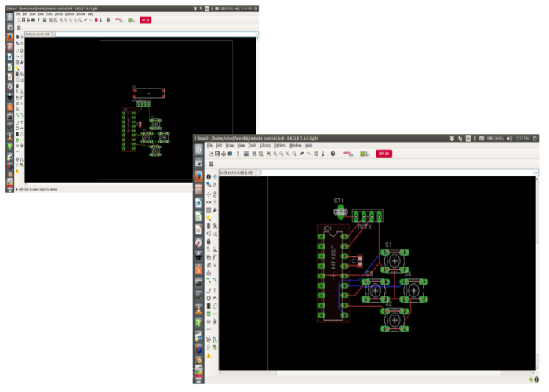
Task: Select the Mirror tool in front window
Action: tap(209, 202)
